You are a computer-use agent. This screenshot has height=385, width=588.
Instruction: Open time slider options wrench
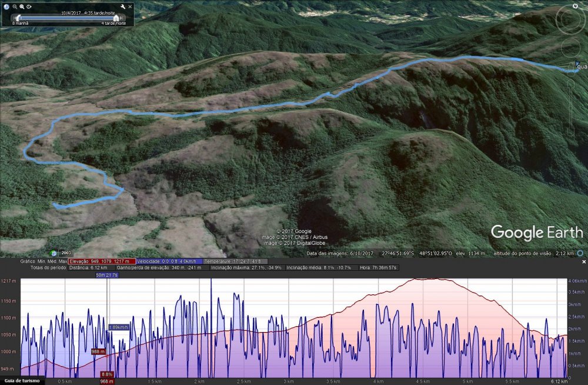[122, 6]
